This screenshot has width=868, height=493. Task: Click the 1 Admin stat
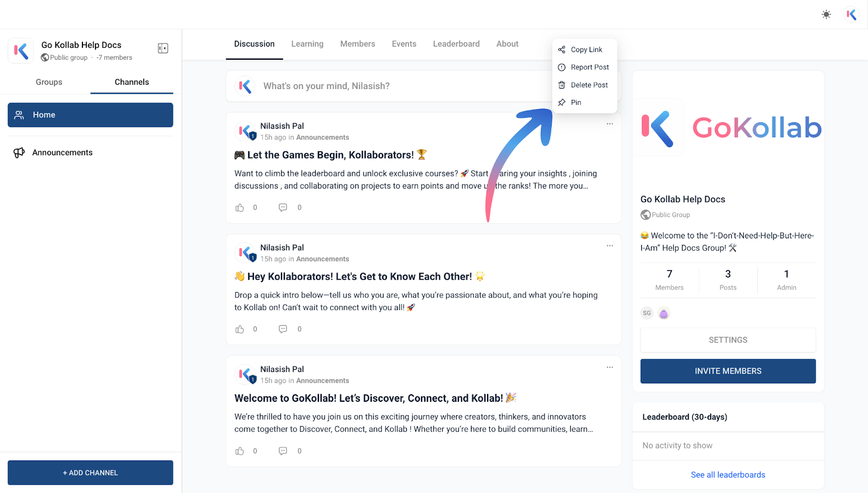click(x=787, y=280)
